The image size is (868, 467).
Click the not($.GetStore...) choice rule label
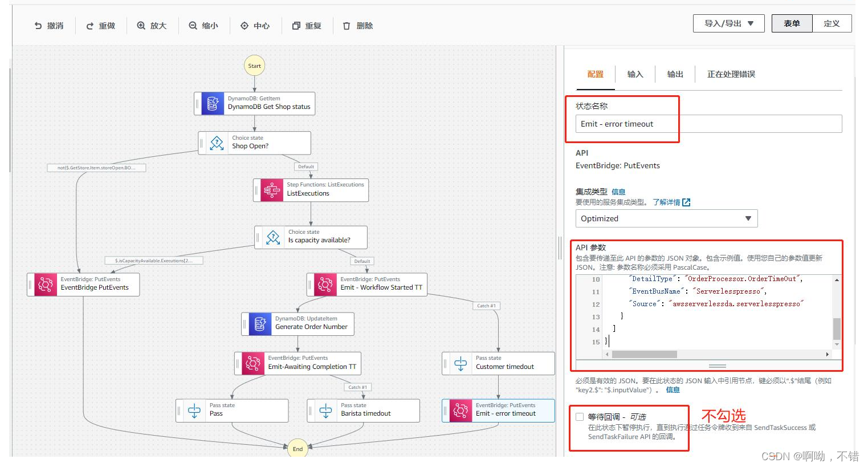point(96,168)
